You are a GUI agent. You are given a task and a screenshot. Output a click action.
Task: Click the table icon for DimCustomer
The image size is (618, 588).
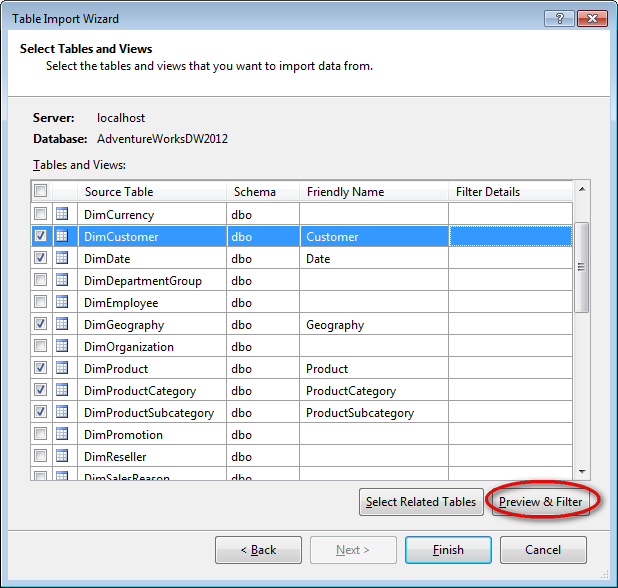pyautogui.click(x=62, y=236)
